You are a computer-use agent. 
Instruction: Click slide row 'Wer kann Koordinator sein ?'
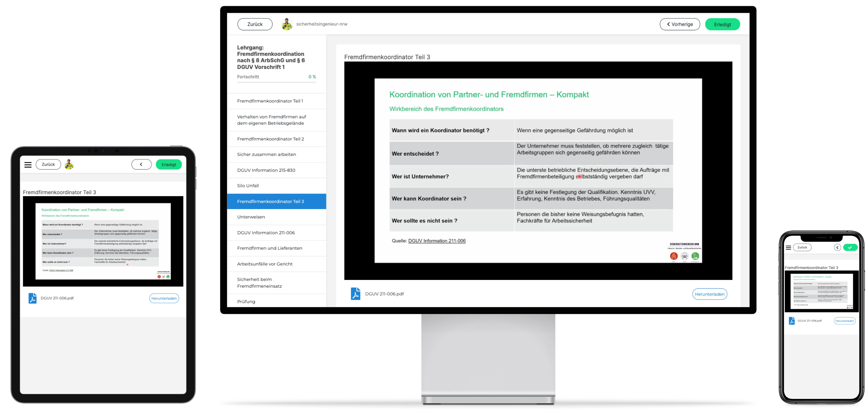pyautogui.click(x=531, y=199)
